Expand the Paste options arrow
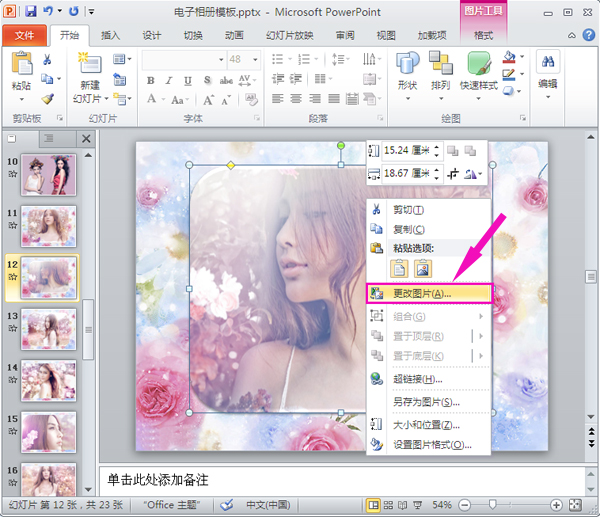The image size is (600, 517). point(22,99)
